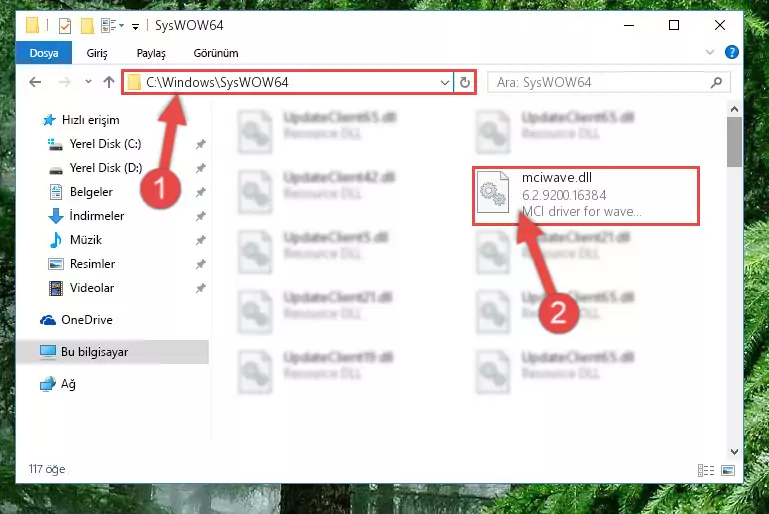The height and width of the screenshot is (514, 769).
Task: Click the vertical scrollbar thumb
Action: [x=734, y=142]
